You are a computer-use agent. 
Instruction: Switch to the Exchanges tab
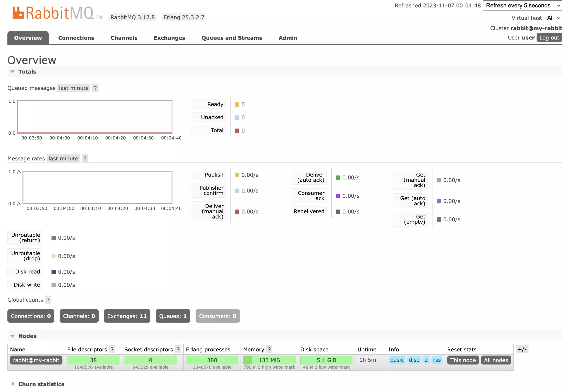point(170,38)
